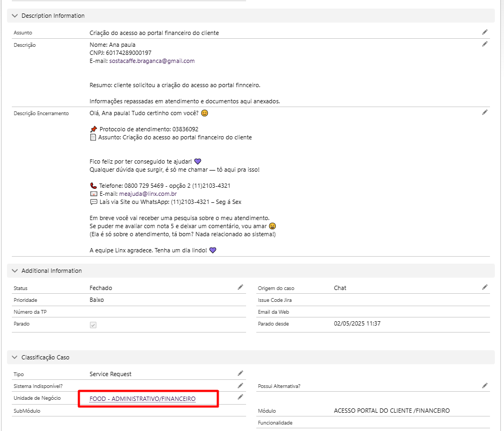The image size is (504, 431).
Task: Click the Fechado status value
Action: 101,288
